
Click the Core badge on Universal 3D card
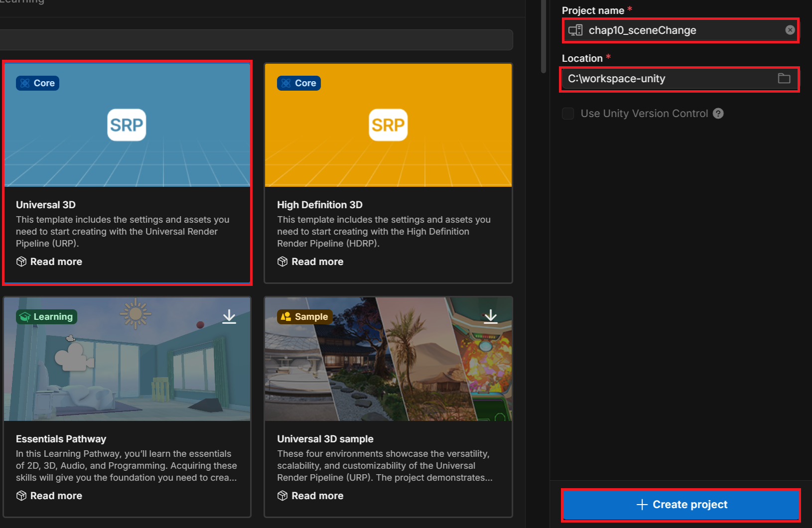(37, 83)
